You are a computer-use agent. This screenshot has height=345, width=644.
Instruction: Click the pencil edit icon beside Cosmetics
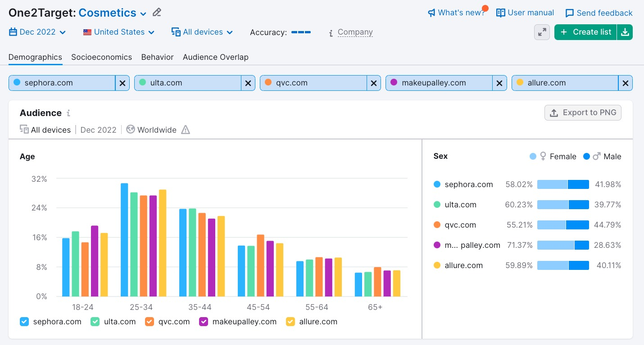pos(157,13)
